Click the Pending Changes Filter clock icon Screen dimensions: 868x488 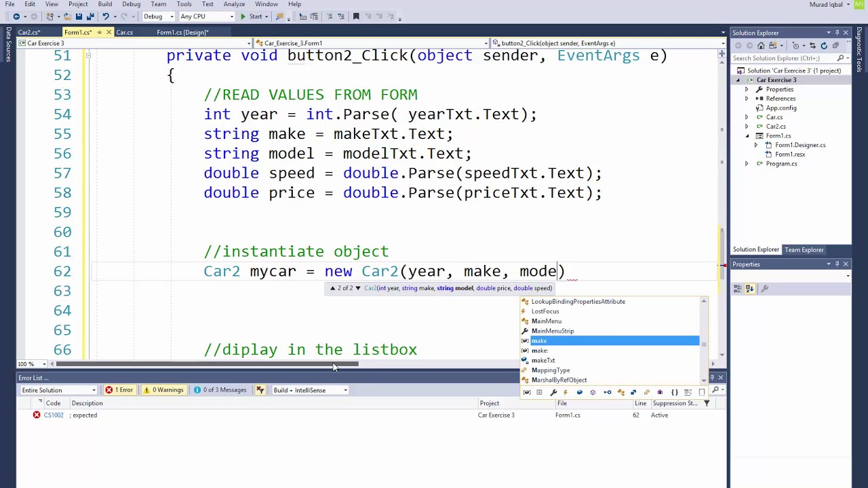click(795, 45)
